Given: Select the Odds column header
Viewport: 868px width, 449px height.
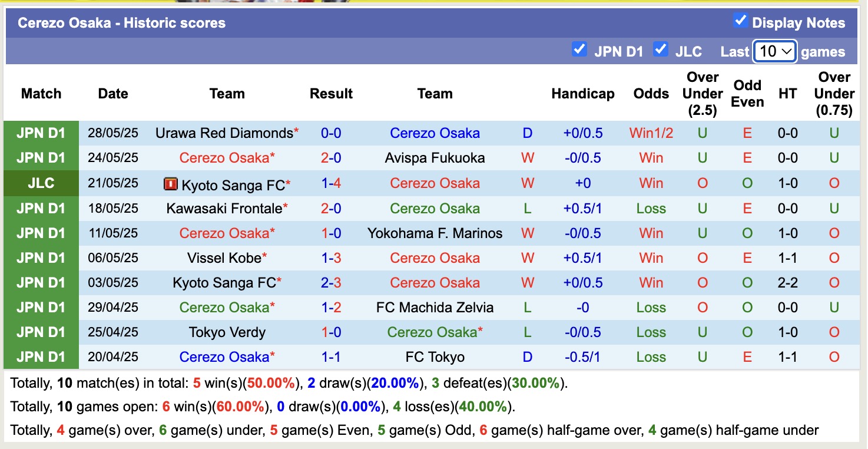Looking at the screenshot, I should click(x=651, y=93).
